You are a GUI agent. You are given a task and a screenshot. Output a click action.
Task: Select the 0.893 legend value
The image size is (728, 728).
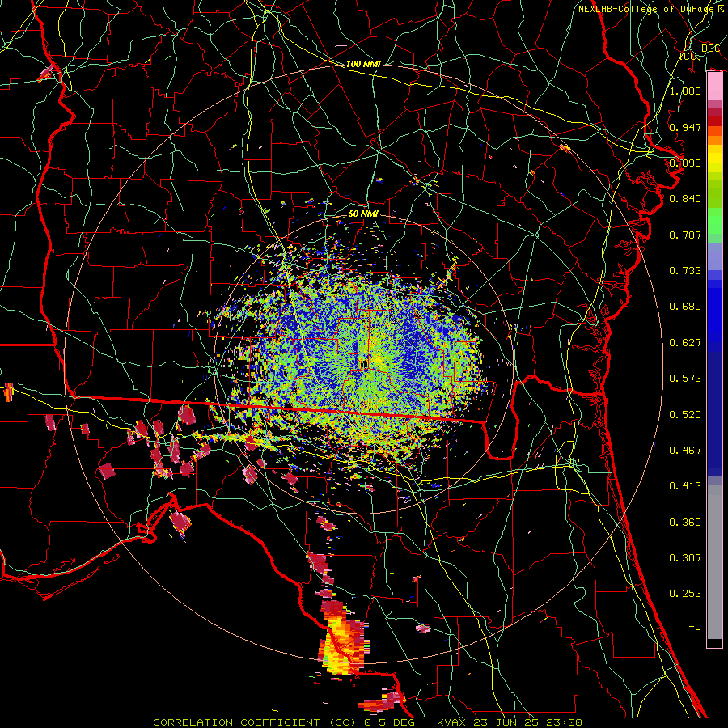tap(685, 163)
